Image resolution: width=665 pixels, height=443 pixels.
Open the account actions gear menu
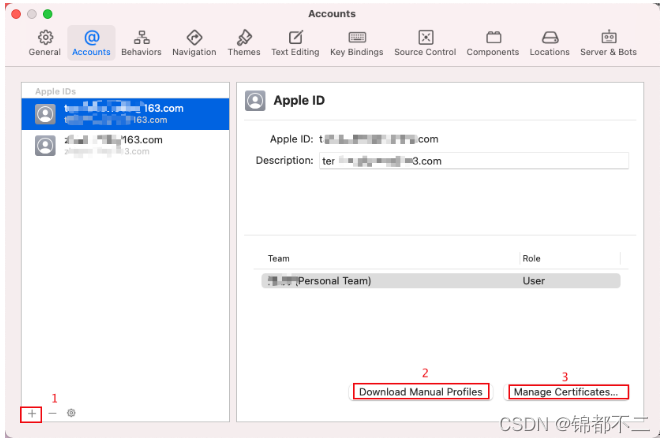pyautogui.click(x=71, y=413)
